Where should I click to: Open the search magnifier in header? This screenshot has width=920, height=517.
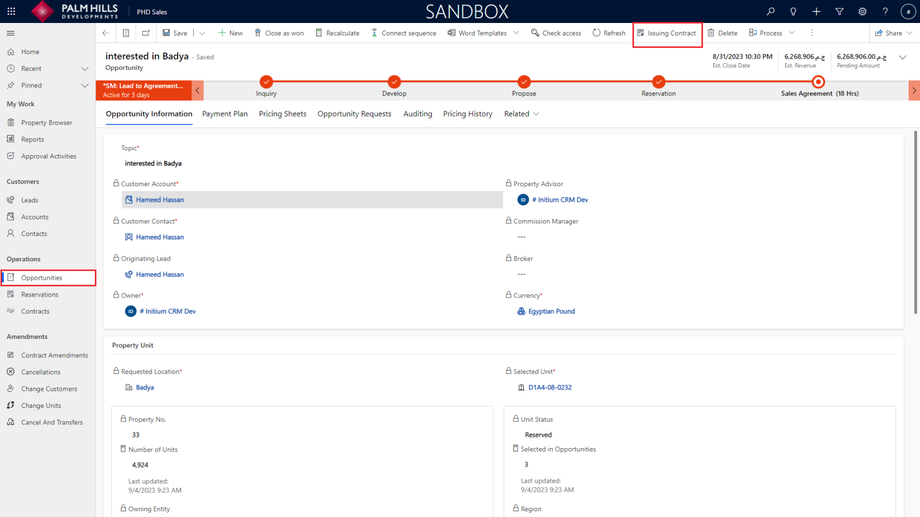coord(770,11)
